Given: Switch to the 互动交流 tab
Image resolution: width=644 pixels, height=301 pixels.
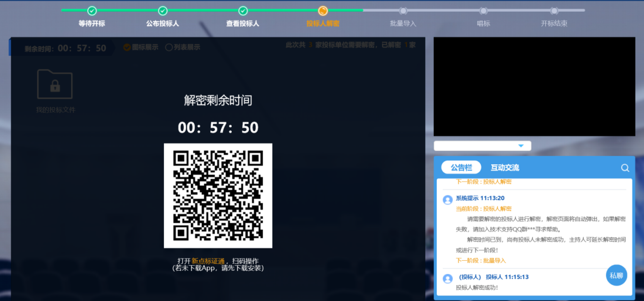Looking at the screenshot, I should [505, 167].
